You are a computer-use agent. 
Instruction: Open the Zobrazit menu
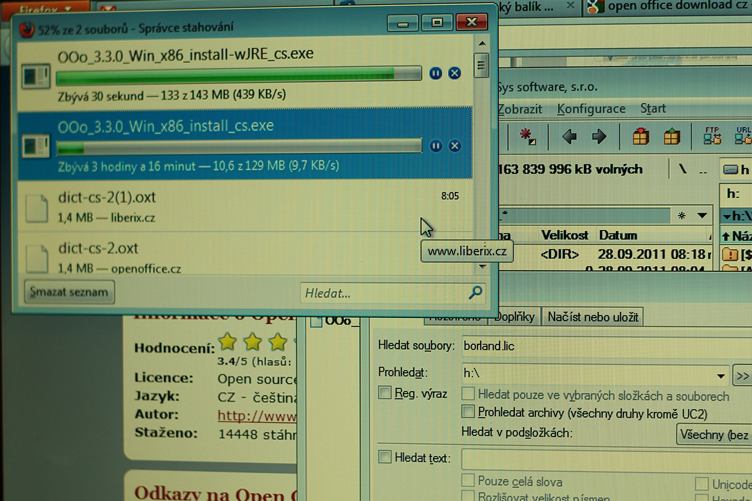pos(520,109)
